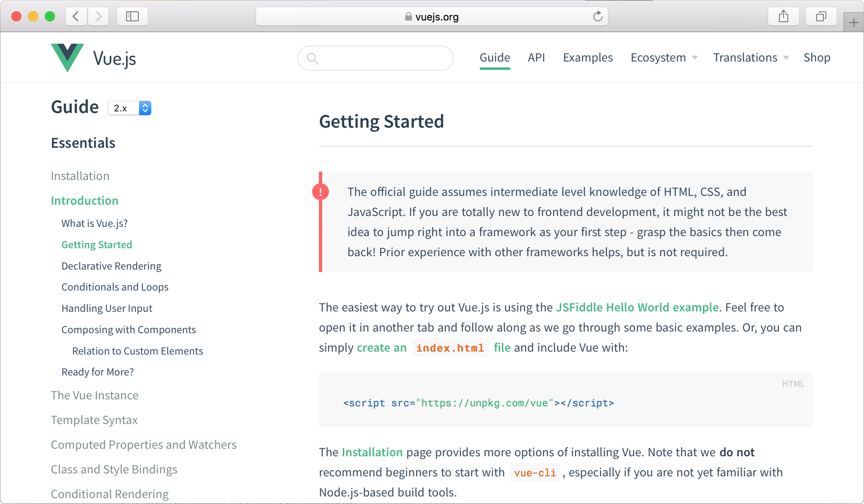Open the JSFiddle Hello World example link
864x504 pixels.
pyautogui.click(x=637, y=307)
